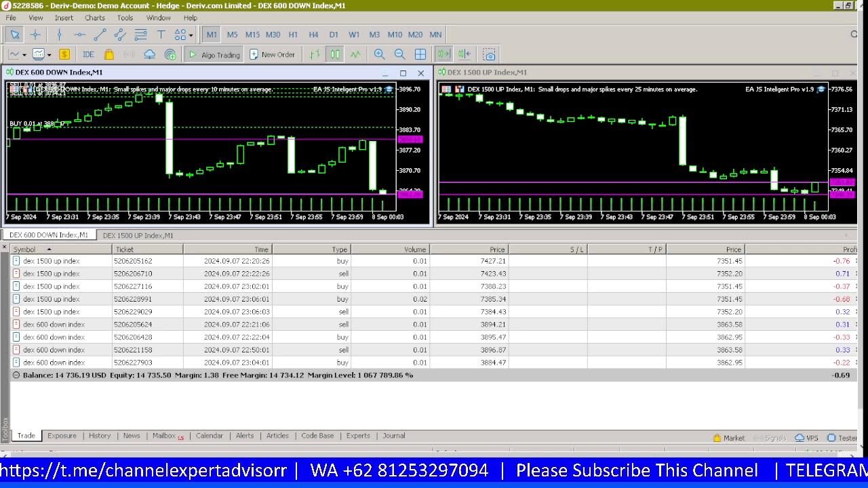Select the cursor arrow tool
The width and height of the screenshot is (868, 488).
tap(15, 35)
